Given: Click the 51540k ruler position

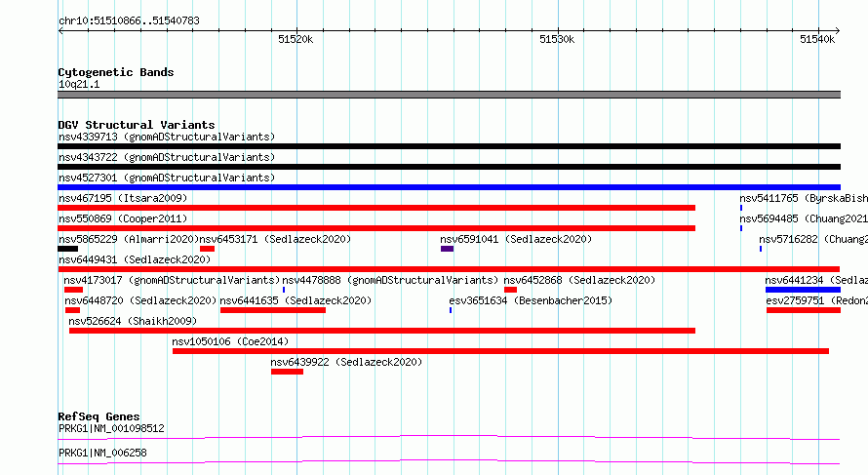Looking at the screenshot, I should (x=817, y=39).
